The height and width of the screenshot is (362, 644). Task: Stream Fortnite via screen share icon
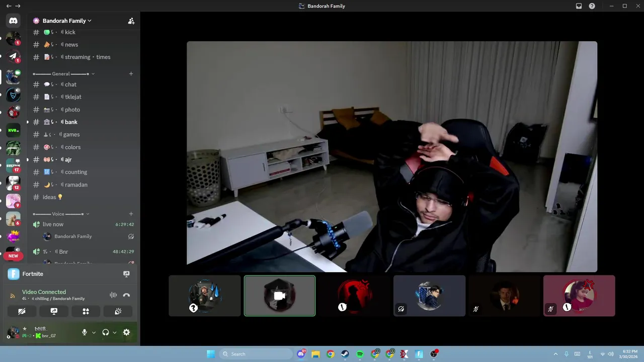126,274
